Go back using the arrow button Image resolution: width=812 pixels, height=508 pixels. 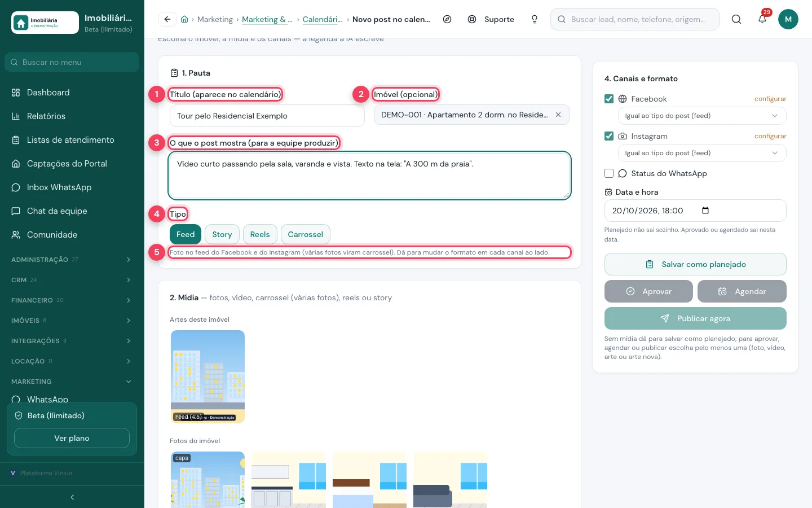167,19
